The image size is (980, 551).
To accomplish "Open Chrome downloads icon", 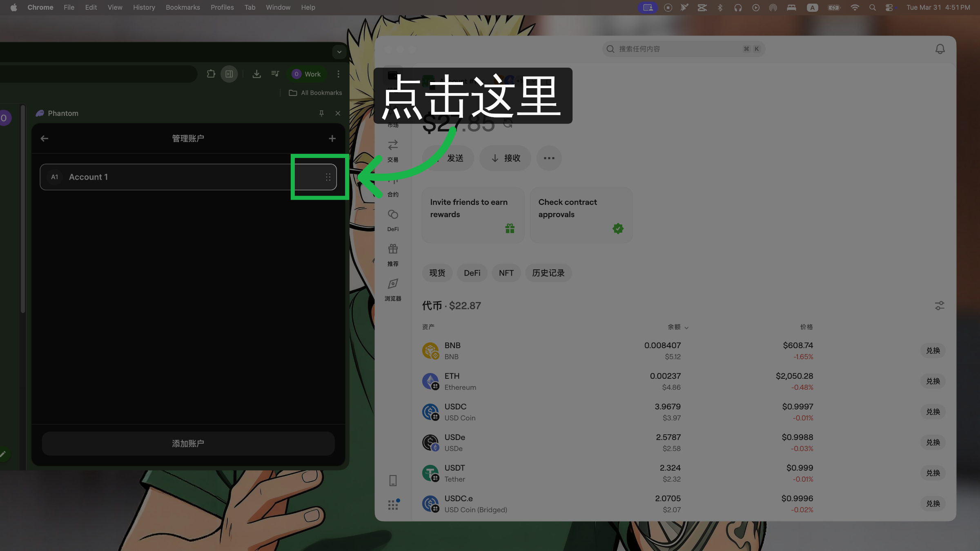I will pos(256,74).
